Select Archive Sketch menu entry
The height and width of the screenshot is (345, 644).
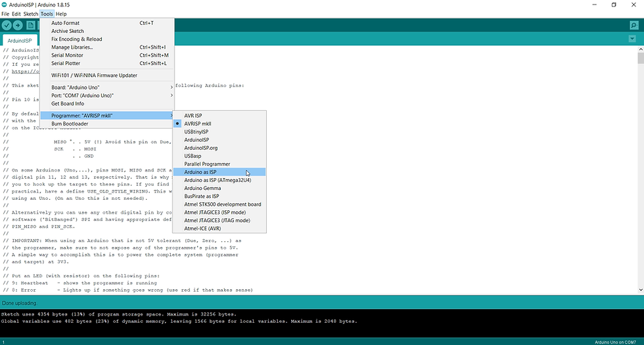point(106,32)
